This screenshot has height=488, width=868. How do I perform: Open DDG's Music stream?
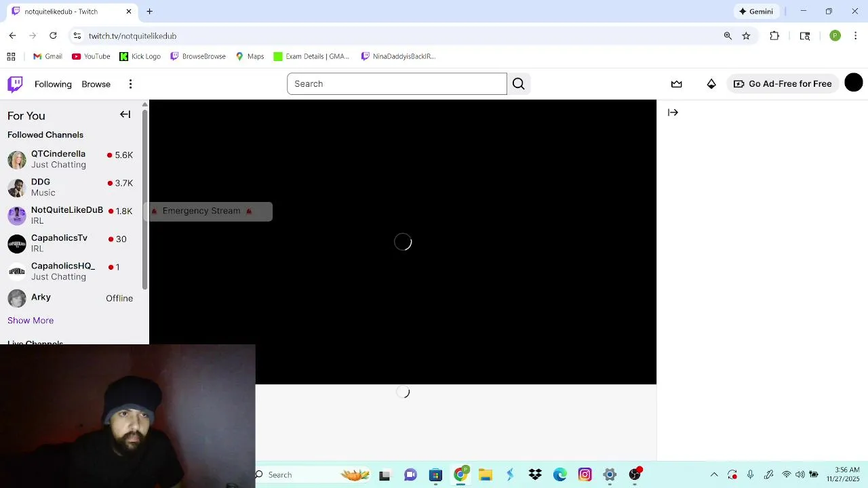tap(71, 187)
